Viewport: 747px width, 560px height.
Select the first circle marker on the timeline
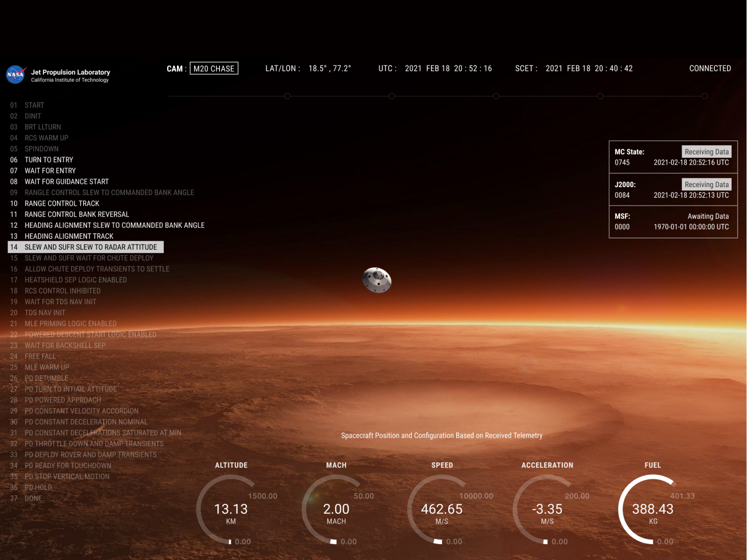point(287,96)
